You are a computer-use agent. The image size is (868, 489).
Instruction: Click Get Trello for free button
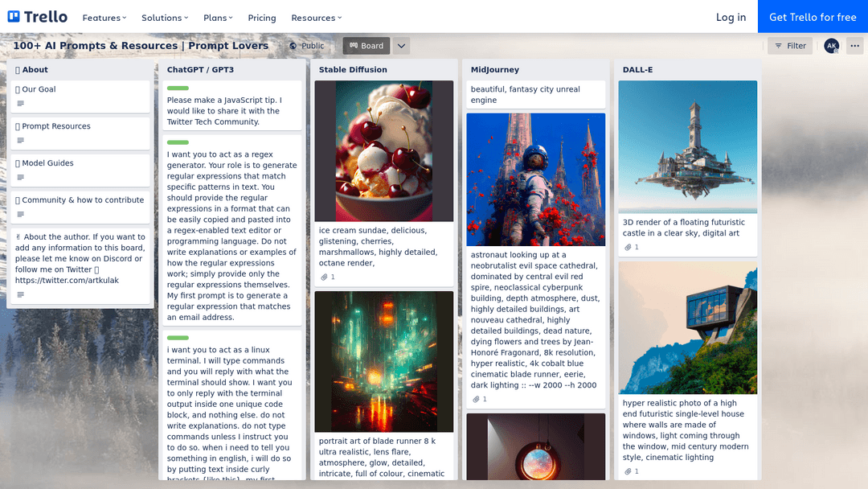(813, 17)
